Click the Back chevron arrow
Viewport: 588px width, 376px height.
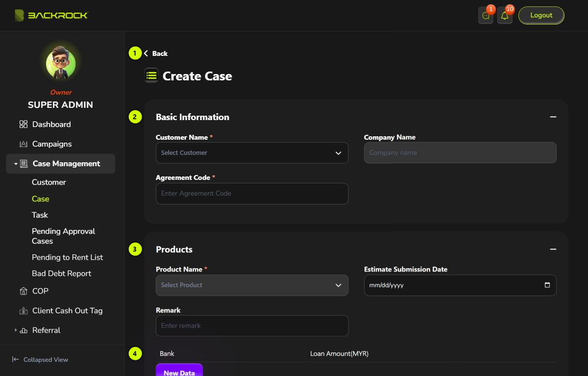[146, 53]
